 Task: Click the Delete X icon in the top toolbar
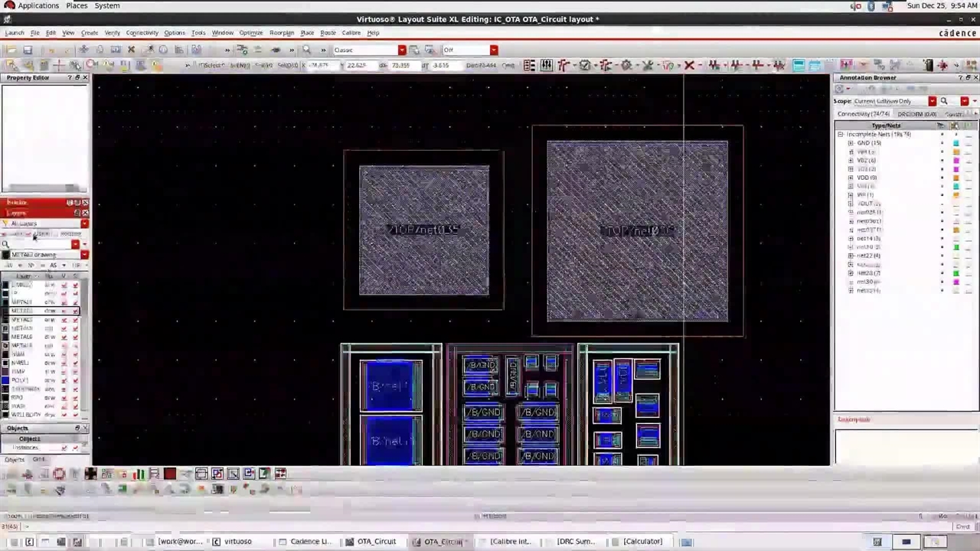click(131, 50)
